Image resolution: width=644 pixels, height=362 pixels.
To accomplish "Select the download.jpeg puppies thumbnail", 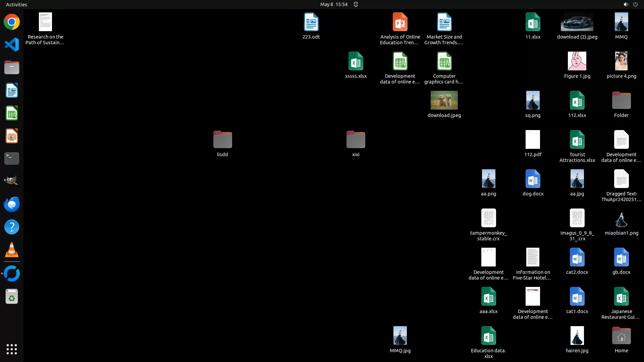I will (x=444, y=101).
